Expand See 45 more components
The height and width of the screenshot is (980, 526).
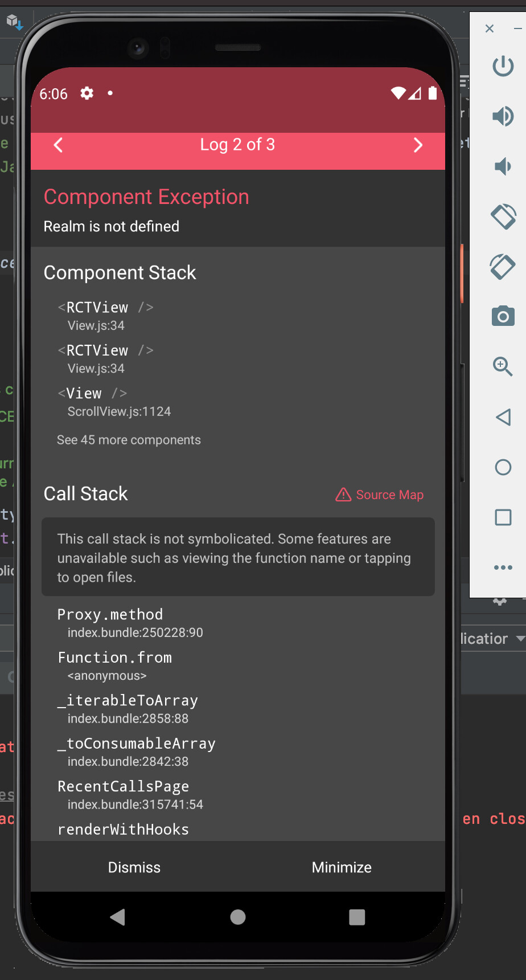[129, 440]
